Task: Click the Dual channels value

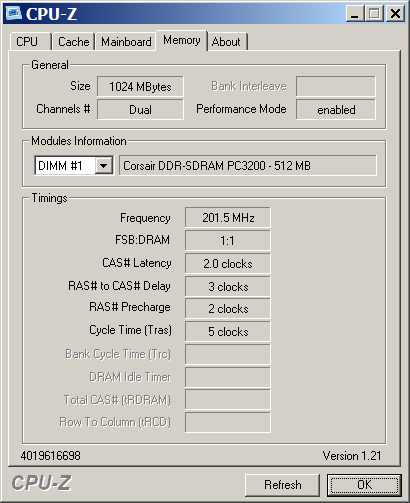Action: [x=140, y=109]
